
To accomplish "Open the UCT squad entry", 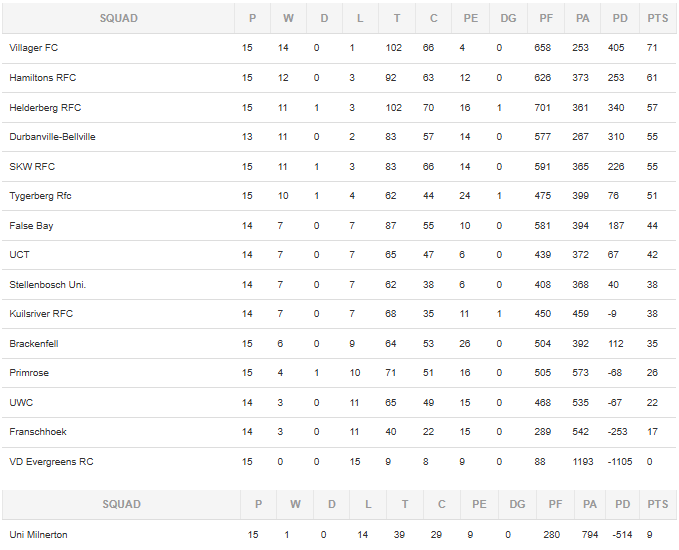I will (x=19, y=255).
